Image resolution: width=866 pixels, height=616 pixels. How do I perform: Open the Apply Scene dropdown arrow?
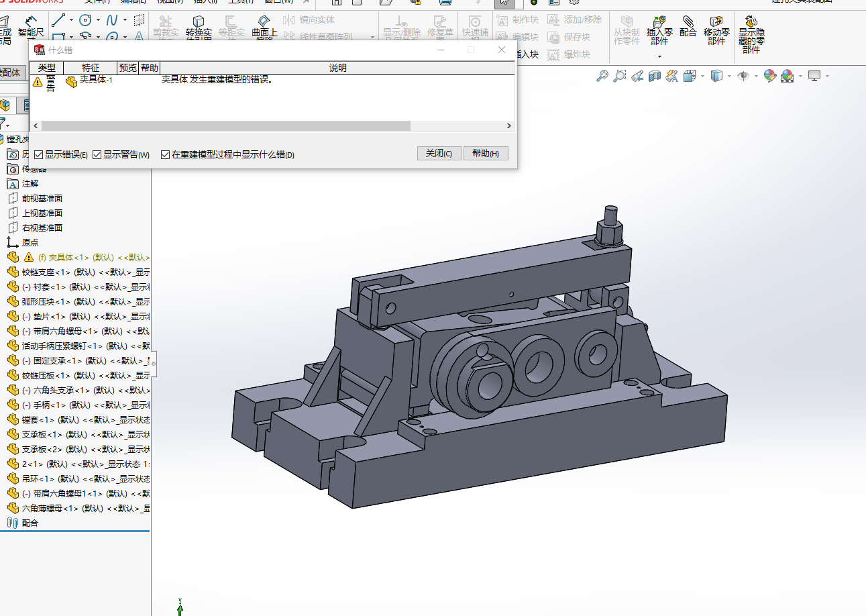click(x=800, y=76)
